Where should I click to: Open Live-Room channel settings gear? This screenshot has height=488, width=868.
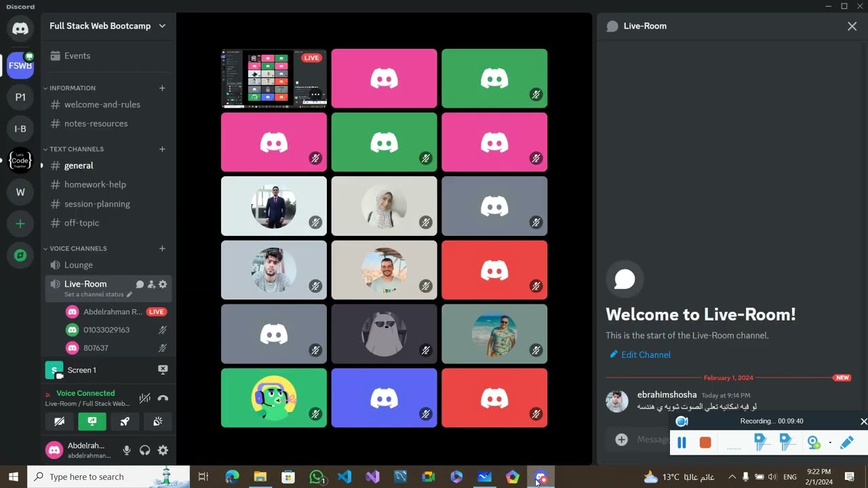[163, 285]
